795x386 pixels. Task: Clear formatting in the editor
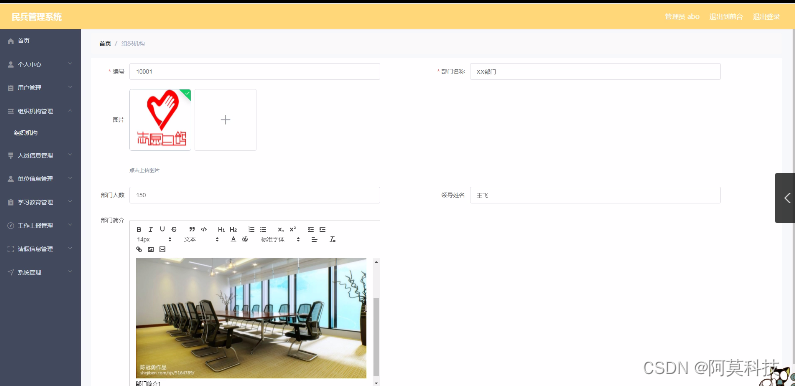[x=333, y=239]
